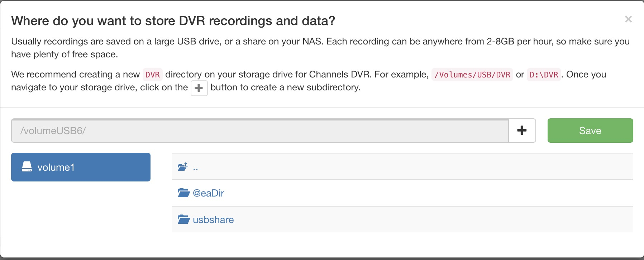Click the usbshare folder icon

point(183,219)
